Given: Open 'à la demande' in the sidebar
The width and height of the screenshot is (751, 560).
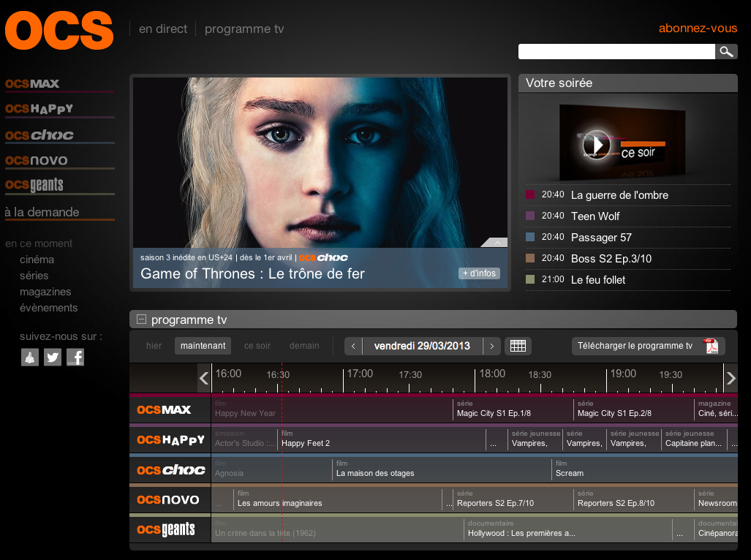Looking at the screenshot, I should pyautogui.click(x=42, y=212).
